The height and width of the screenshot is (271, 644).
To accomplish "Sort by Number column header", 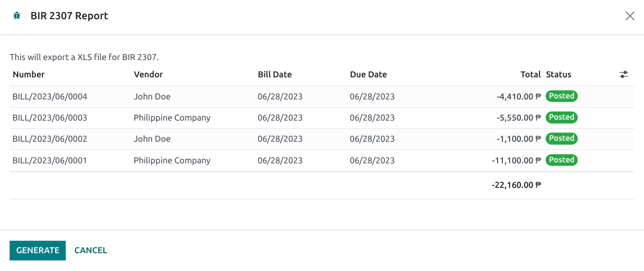I will 29,74.
